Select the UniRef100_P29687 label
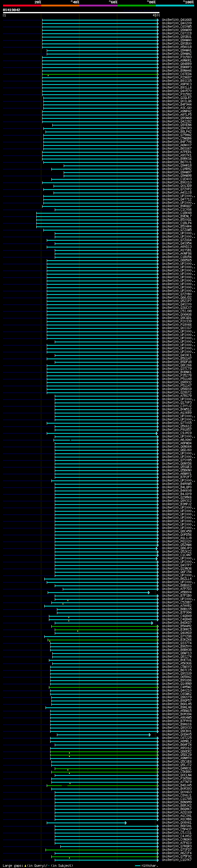 pos(177,78)
